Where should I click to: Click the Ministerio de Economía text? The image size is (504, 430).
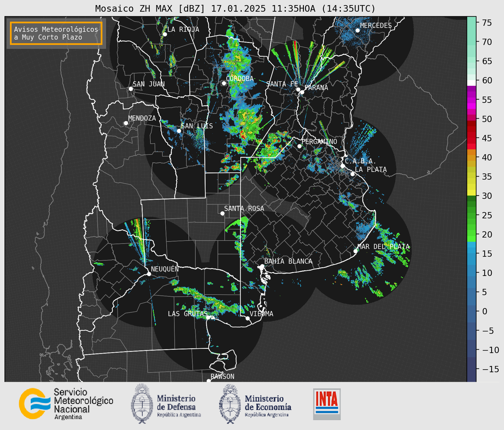tap(268, 406)
